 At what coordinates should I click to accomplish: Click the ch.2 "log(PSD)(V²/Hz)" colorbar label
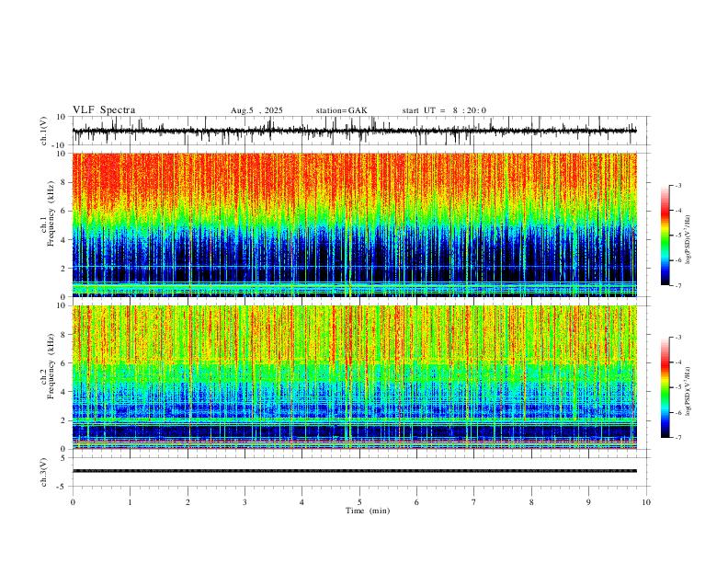pos(688,392)
